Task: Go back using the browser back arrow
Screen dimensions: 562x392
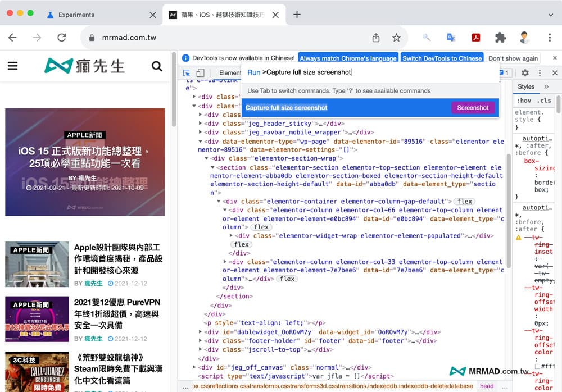Action: point(12,38)
